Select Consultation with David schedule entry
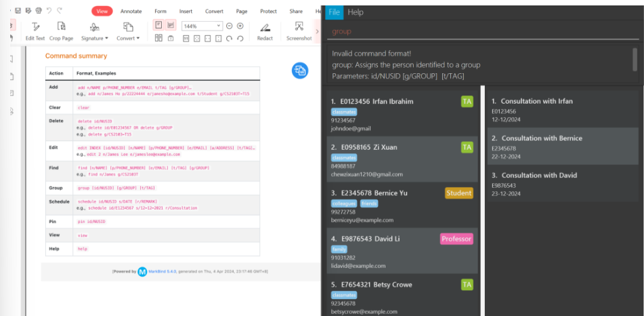Image resolution: width=644 pixels, height=316 pixels. point(563,184)
